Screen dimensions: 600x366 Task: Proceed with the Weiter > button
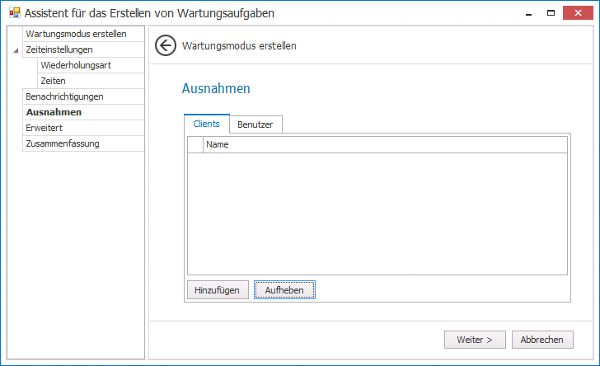click(474, 340)
